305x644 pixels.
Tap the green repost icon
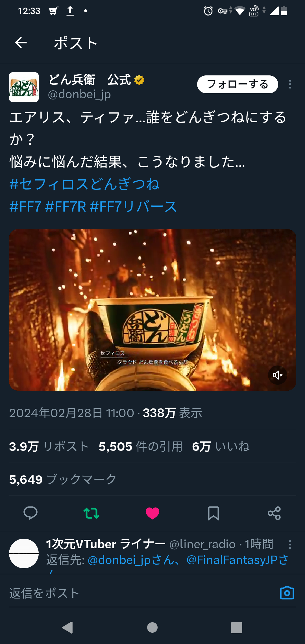pyautogui.click(x=91, y=513)
